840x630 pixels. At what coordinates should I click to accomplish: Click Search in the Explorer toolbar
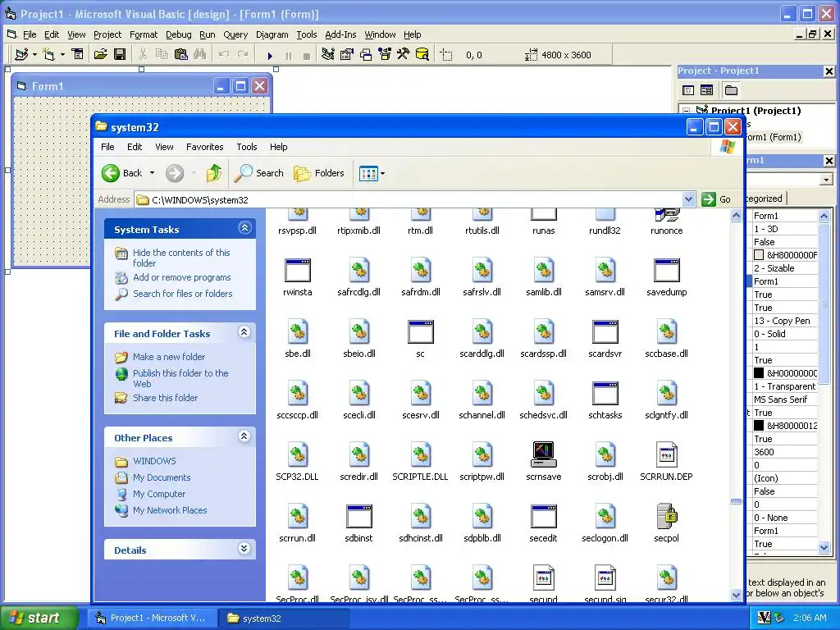[x=261, y=173]
